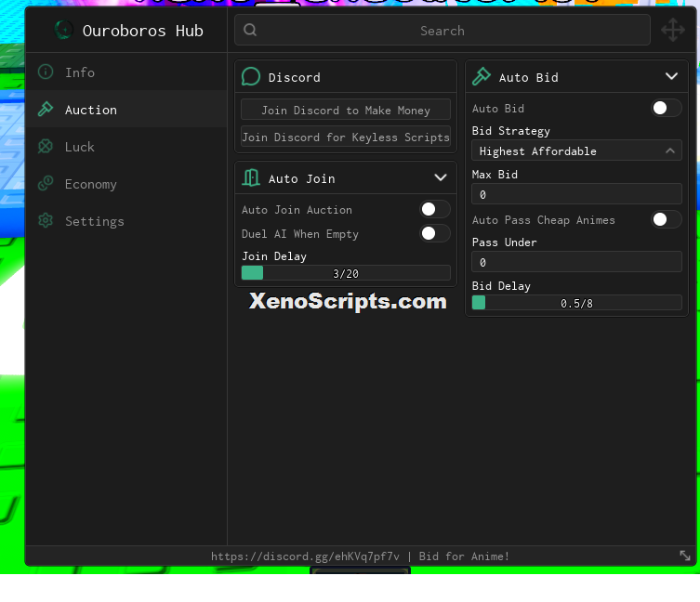Click the Max Bid input field
This screenshot has width=700, height=602.
pyautogui.click(x=576, y=194)
